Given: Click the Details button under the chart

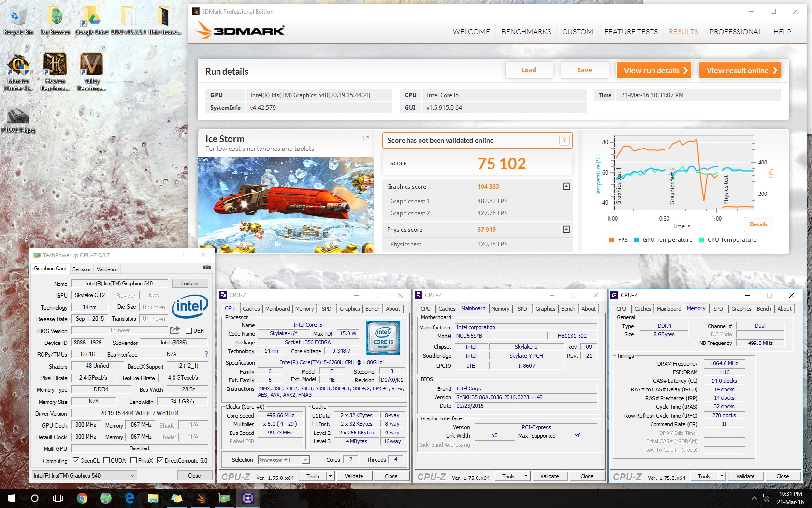Looking at the screenshot, I should coord(758,224).
